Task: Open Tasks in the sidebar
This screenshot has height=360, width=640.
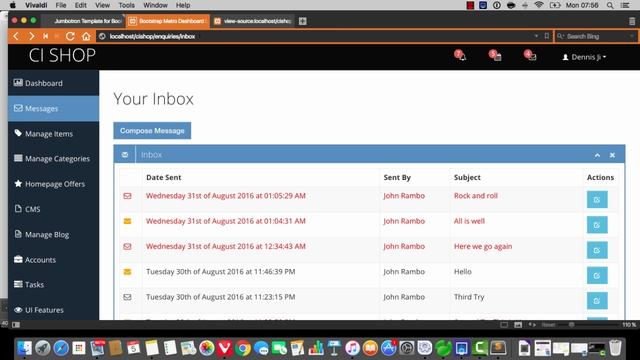Action: tap(53, 285)
